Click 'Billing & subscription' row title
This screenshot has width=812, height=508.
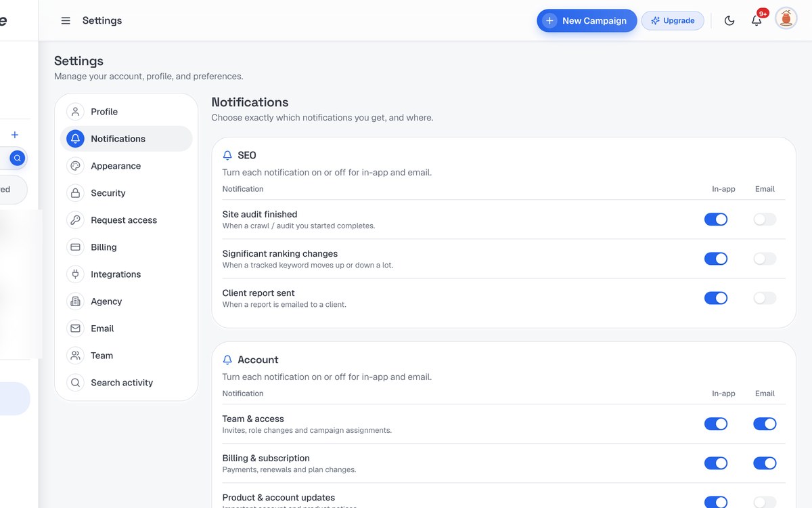[266, 458]
